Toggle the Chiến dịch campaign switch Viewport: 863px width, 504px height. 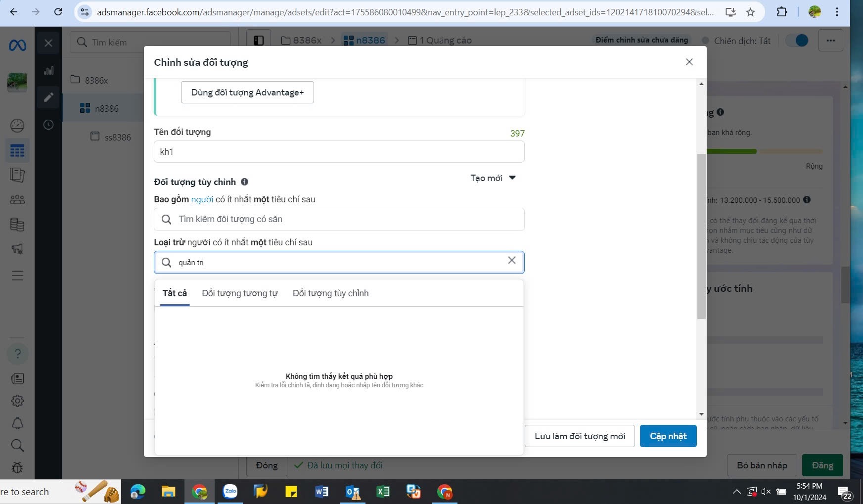pos(797,41)
